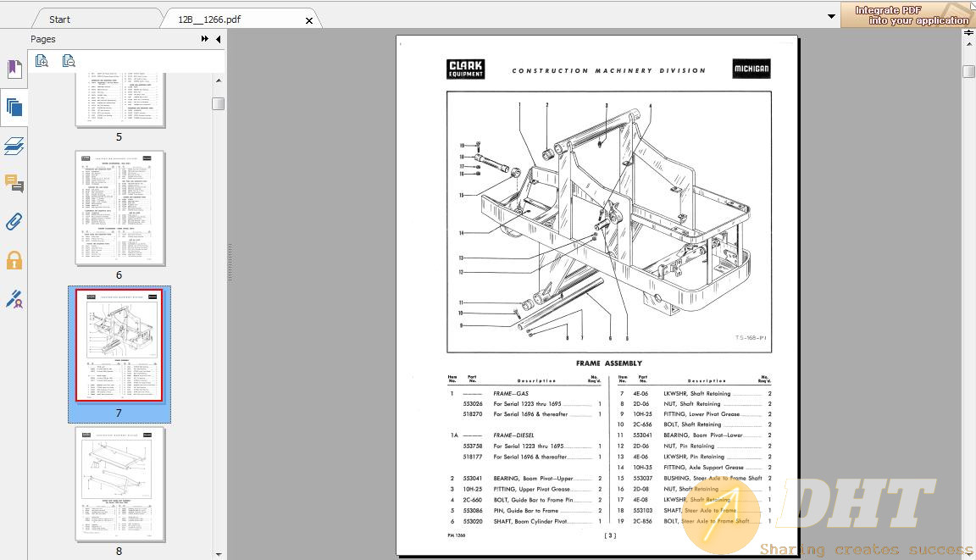Click "BEARING, Boom Pivot—Lower" description
The width and height of the screenshot is (976, 560).
pyautogui.click(x=703, y=435)
